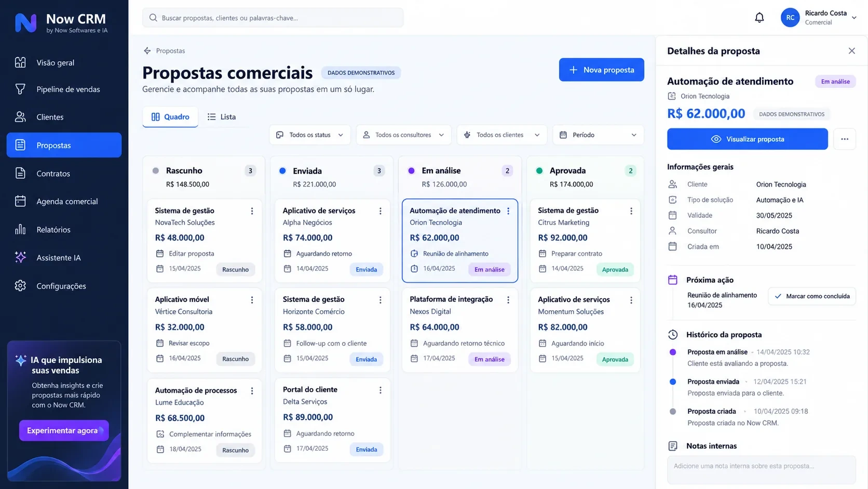The width and height of the screenshot is (868, 489).
Task: Open three-dot menu on Orion Tecnologia card
Action: click(508, 211)
